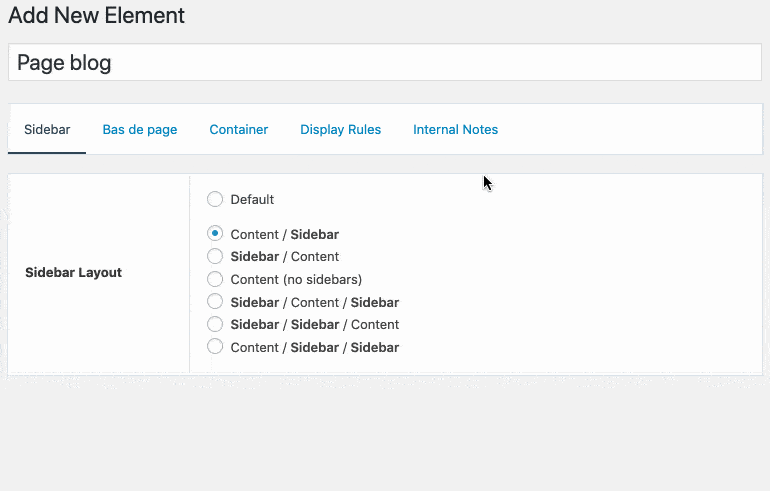Image resolution: width=770 pixels, height=491 pixels.
Task: Select 'Content (no sidebars)' radio button
Action: (215, 279)
